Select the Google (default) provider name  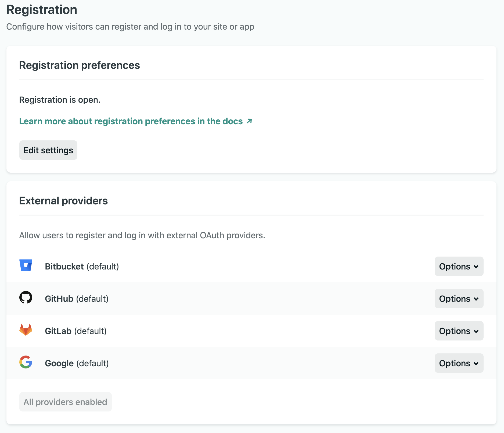tap(77, 363)
